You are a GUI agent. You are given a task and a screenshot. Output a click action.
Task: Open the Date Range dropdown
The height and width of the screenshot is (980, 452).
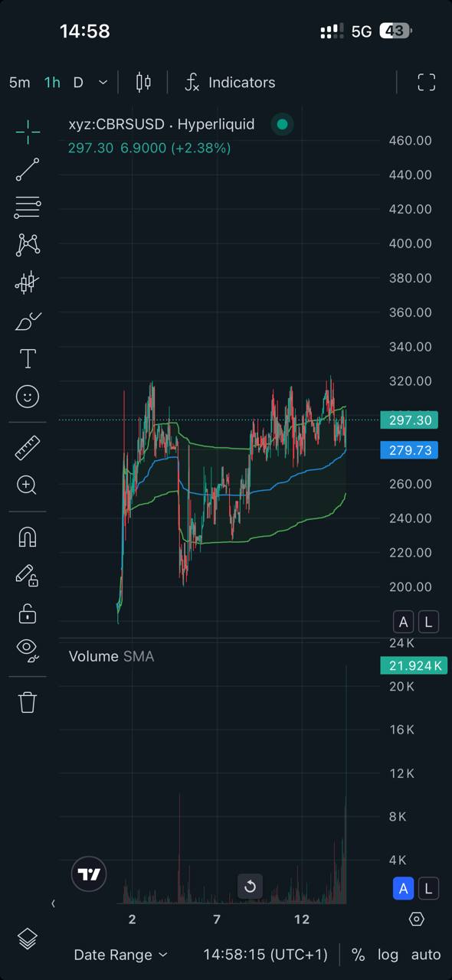(x=120, y=955)
